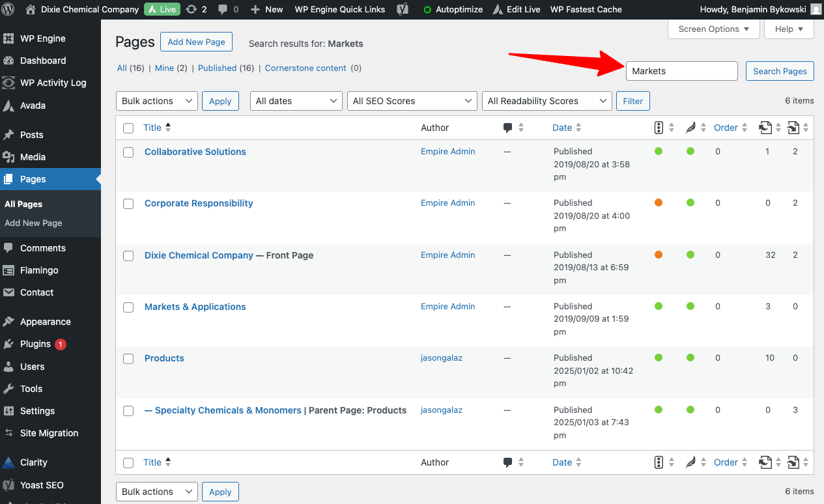Open the Corporate Responsibility page link
Viewport: 824px width, 504px height.
pyautogui.click(x=199, y=203)
